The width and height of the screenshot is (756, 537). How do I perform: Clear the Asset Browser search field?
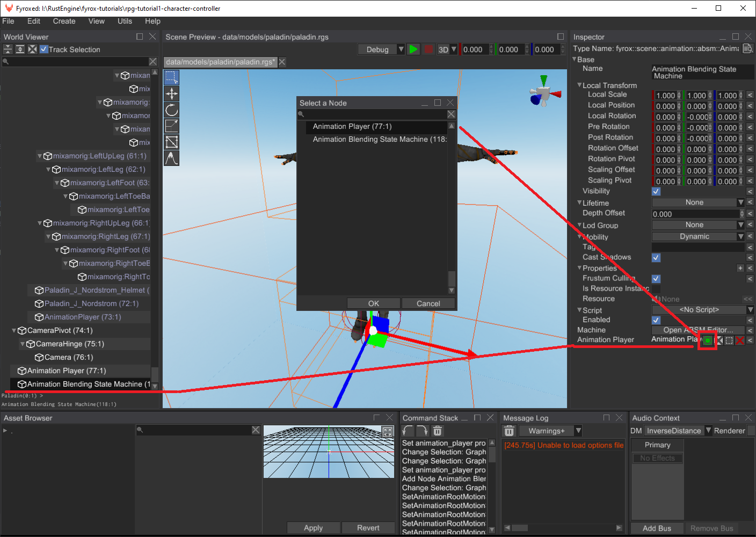coord(256,430)
